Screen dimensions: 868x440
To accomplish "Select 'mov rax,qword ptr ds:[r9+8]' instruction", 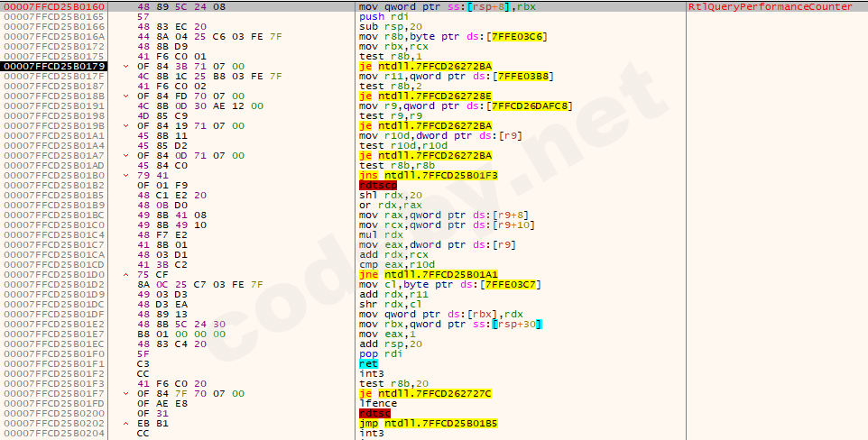I will (x=443, y=215).
